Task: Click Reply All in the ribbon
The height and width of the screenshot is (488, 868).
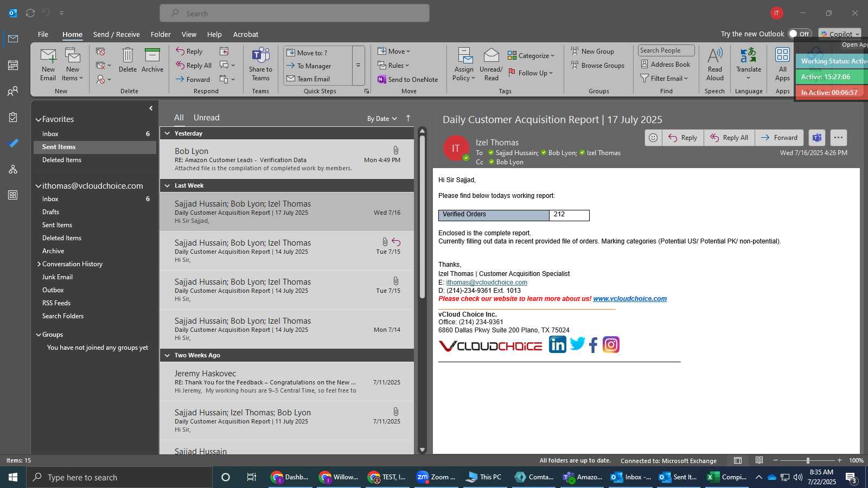Action: 194,66
